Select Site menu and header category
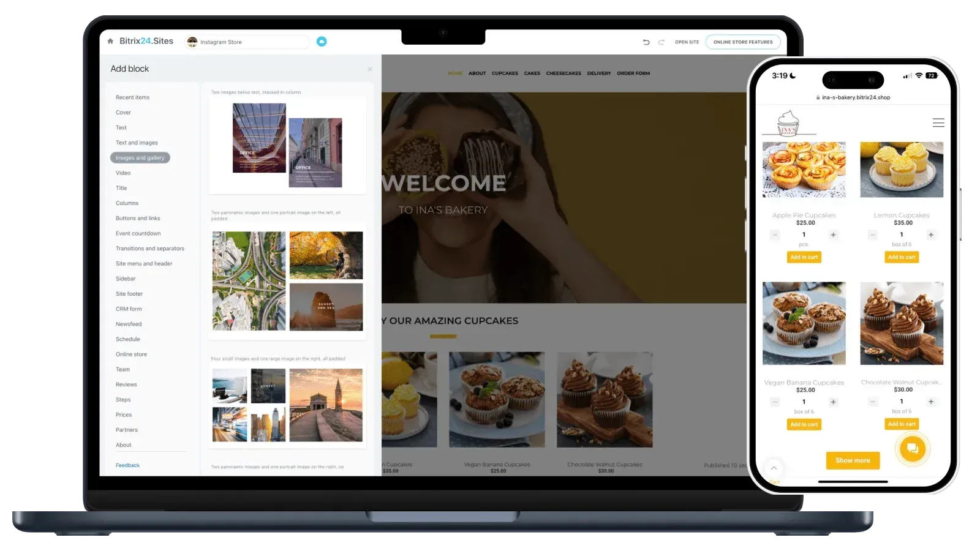 tap(144, 264)
